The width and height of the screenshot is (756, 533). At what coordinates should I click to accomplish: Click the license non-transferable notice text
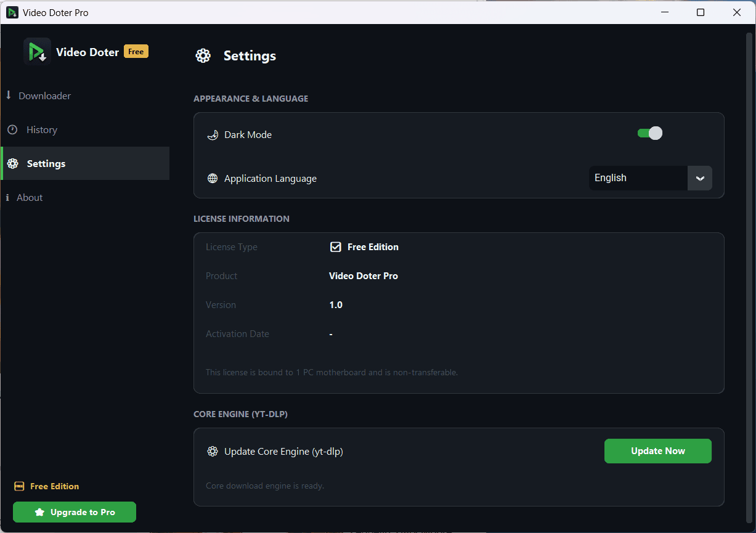pyautogui.click(x=332, y=372)
